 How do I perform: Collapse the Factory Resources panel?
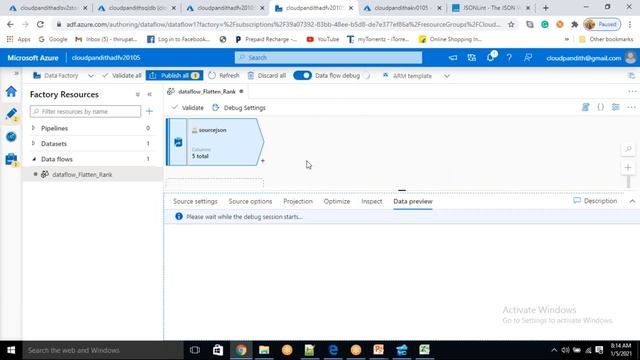(150, 94)
